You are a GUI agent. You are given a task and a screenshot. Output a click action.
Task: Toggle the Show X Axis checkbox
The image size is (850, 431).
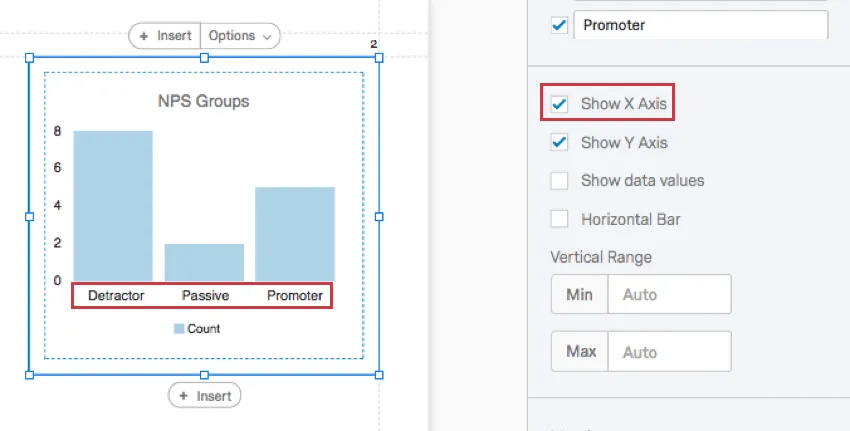(x=560, y=104)
